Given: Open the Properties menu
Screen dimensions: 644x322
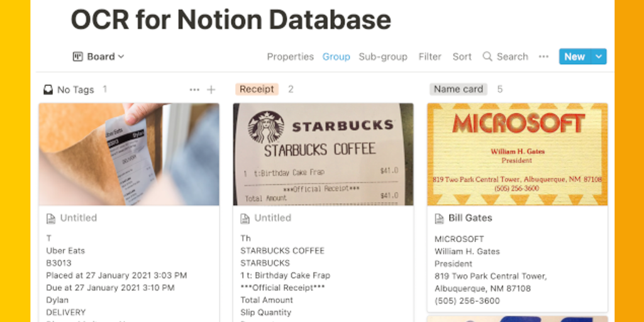Looking at the screenshot, I should coord(290,57).
